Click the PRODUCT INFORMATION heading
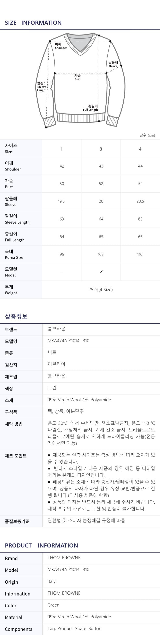160x644 pixels. (41, 546)
